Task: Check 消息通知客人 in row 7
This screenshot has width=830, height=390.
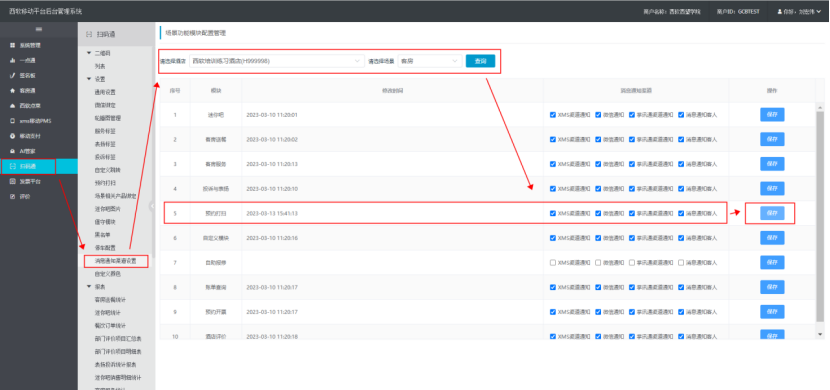Action: [x=681, y=262]
